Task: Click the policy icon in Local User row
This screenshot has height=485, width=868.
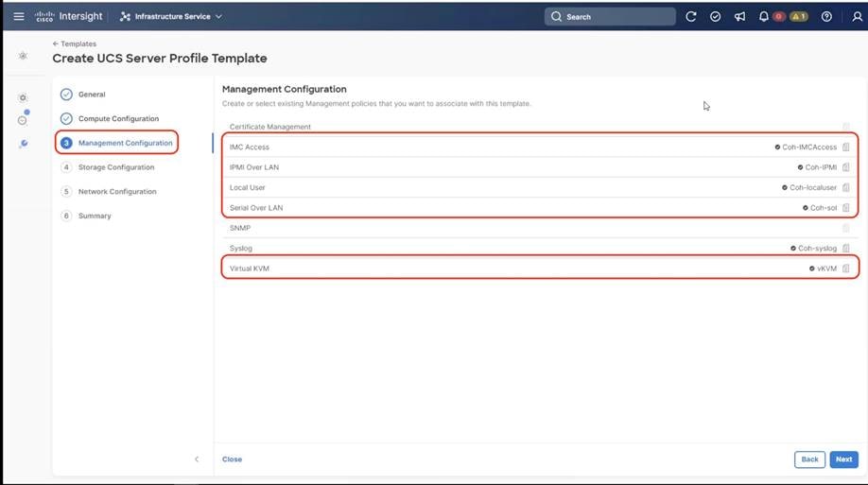Action: coord(846,188)
